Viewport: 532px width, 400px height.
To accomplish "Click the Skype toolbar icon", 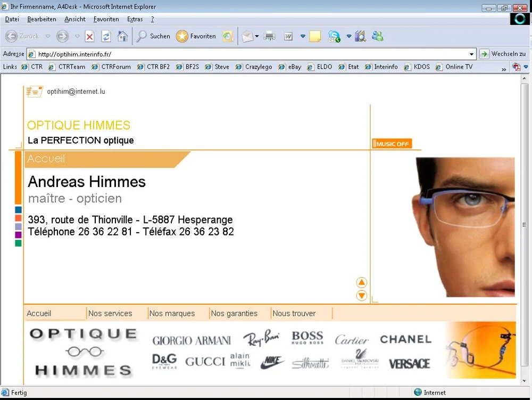I will (334, 36).
